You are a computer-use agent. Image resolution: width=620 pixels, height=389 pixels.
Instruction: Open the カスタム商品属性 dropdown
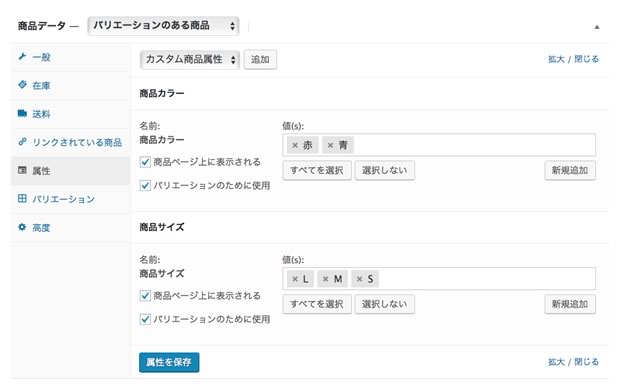click(x=190, y=60)
